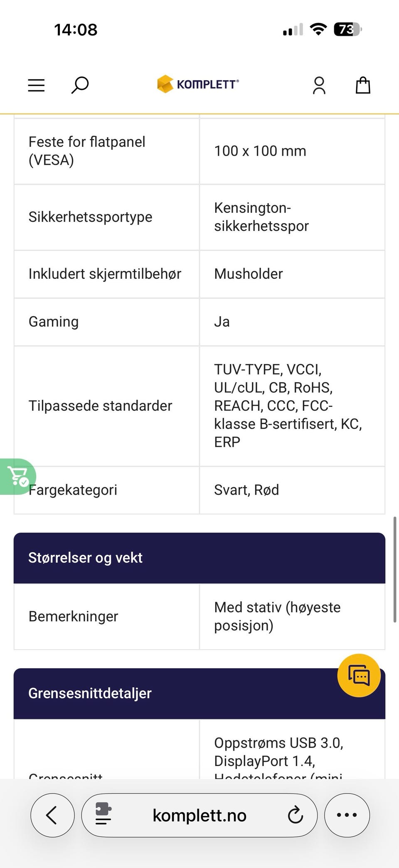Open the user account profile icon
399x868 pixels.
(x=319, y=85)
